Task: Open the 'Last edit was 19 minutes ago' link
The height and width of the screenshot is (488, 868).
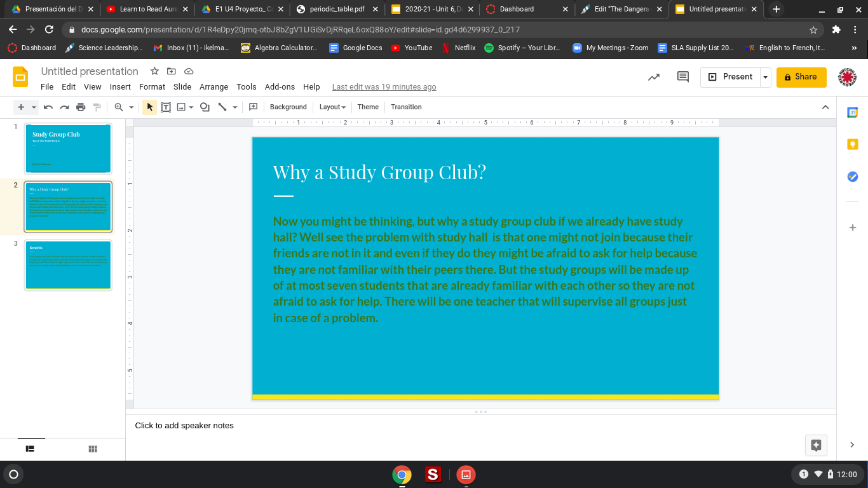Action: [x=384, y=87]
